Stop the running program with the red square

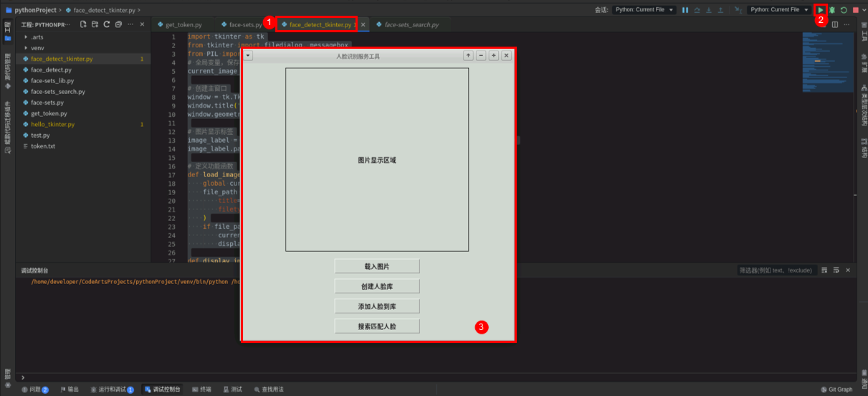(x=855, y=10)
